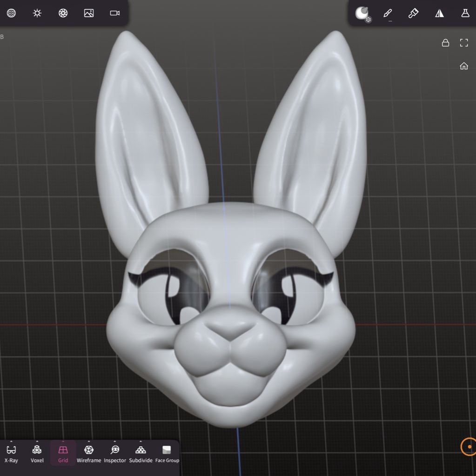The height and width of the screenshot is (476, 476).
Task: Reset the view with the home icon
Action: (464, 66)
